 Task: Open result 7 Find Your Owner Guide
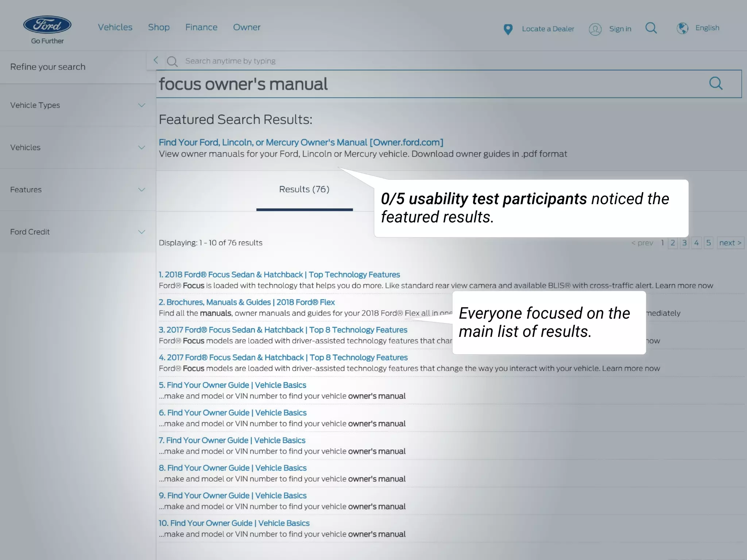point(232,440)
